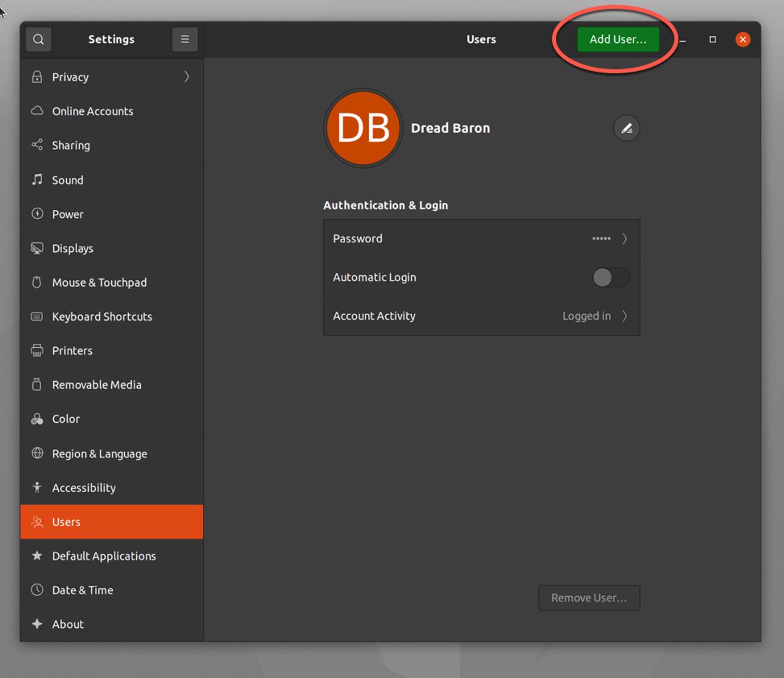This screenshot has height=678, width=784.
Task: Enable Automatic Login for Dread Baron
Action: point(611,277)
